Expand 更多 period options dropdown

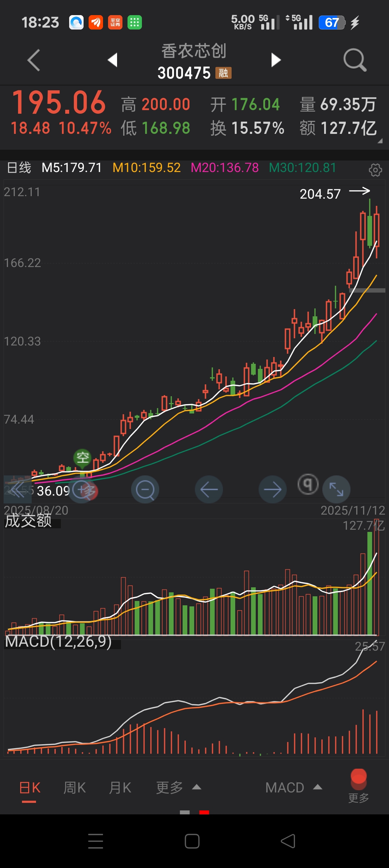(178, 788)
